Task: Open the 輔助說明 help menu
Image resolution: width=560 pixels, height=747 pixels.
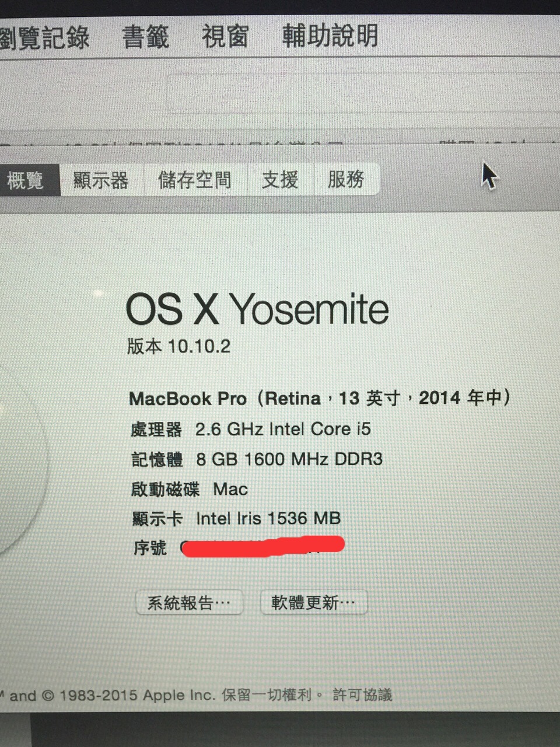Action: pos(330,35)
